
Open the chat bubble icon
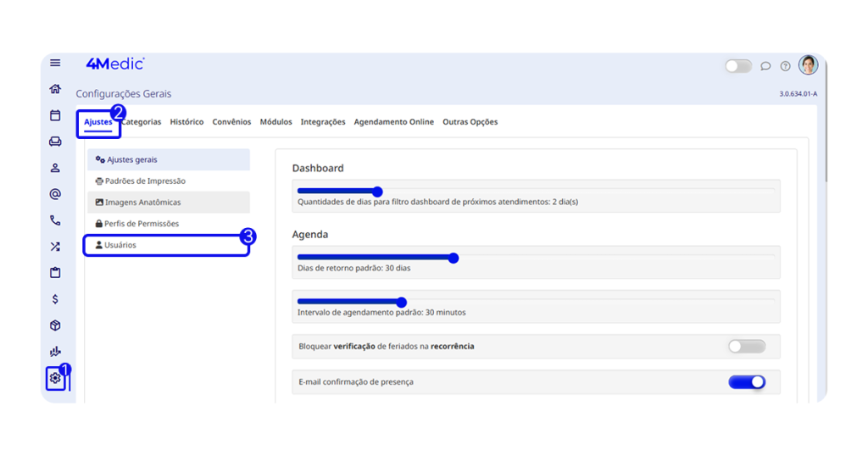[765, 66]
